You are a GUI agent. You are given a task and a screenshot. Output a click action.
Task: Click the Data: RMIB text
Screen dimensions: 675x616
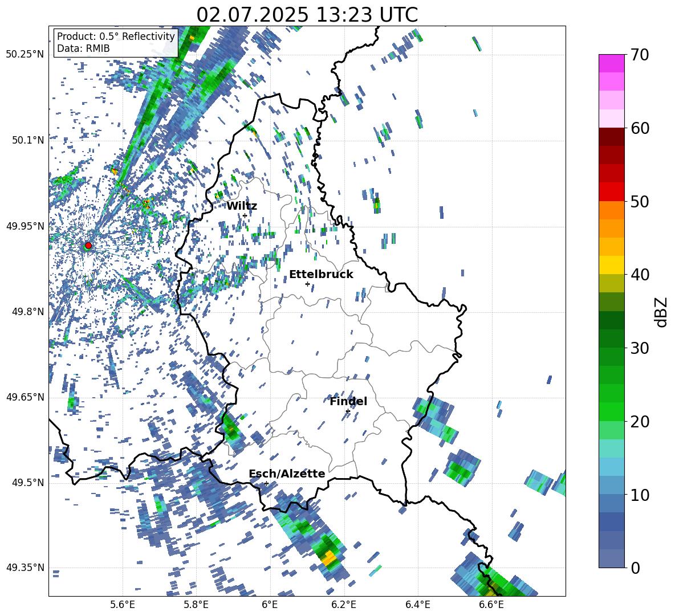(x=83, y=48)
